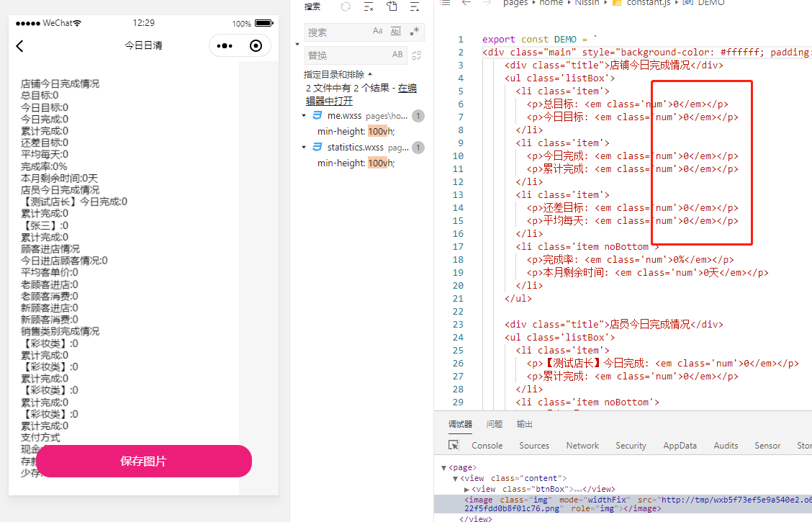Image resolution: width=812 pixels, height=522 pixels.
Task: Open the Sensor devtools tab
Action: click(x=767, y=446)
